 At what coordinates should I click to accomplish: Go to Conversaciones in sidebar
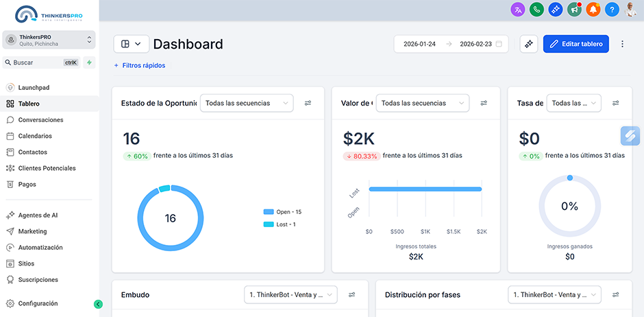point(40,120)
